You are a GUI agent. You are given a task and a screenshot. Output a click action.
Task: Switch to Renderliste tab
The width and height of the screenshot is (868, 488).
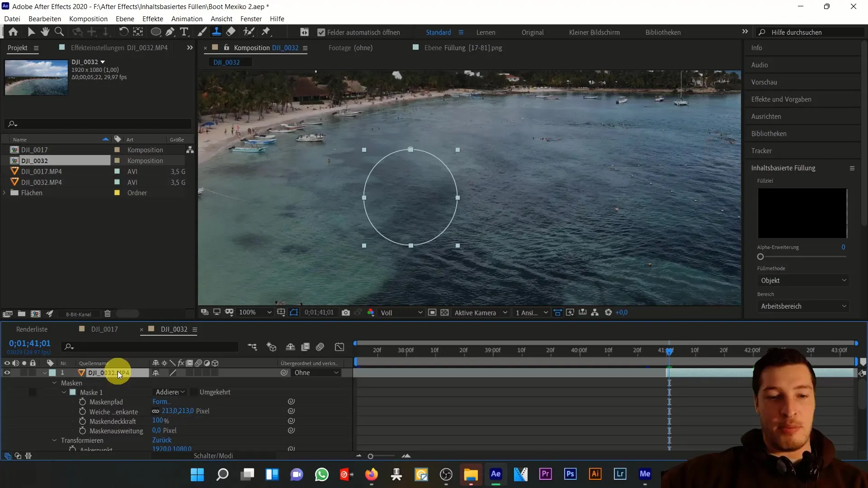(32, 329)
